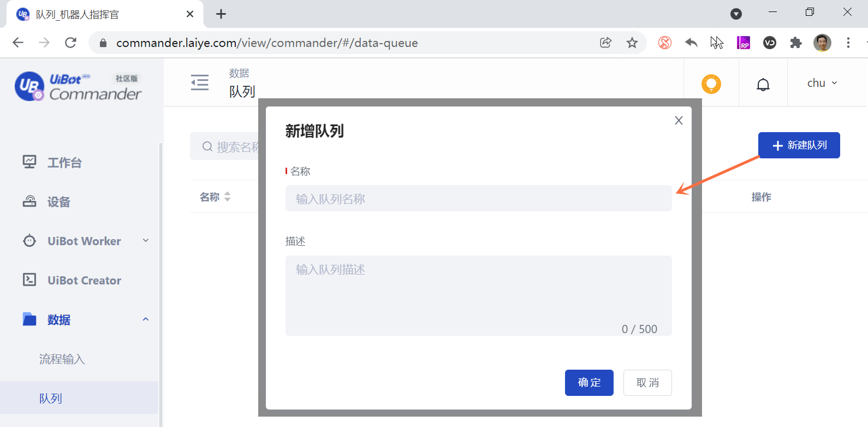Click the 社区版 edition badge
Viewport: 868px width, 427px height.
click(x=127, y=79)
